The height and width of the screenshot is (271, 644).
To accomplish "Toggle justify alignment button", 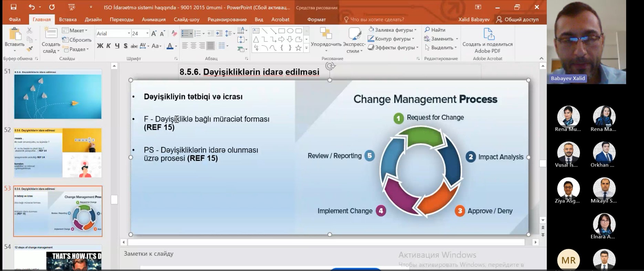I will coord(211,46).
